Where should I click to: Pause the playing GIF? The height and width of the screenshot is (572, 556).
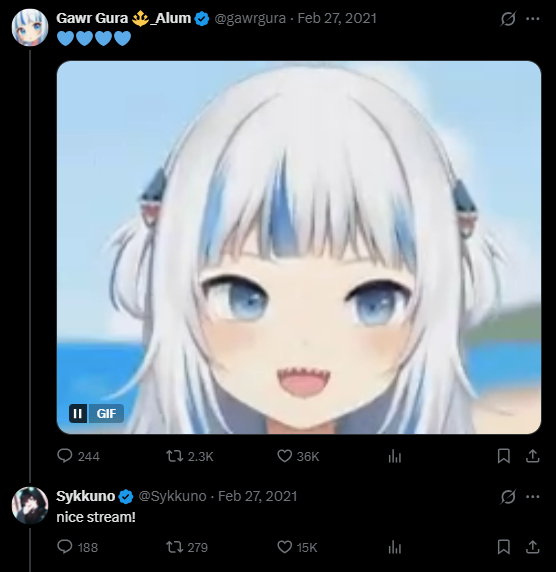pyautogui.click(x=78, y=413)
